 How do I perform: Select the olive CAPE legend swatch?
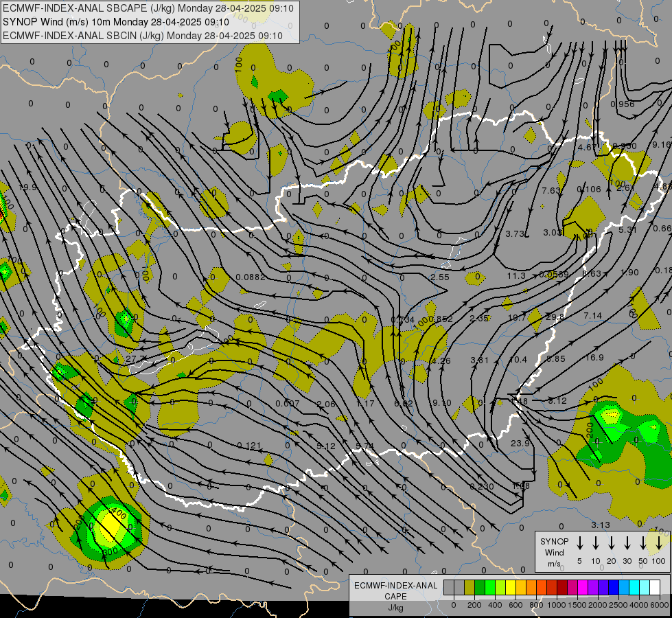[x=470, y=588]
